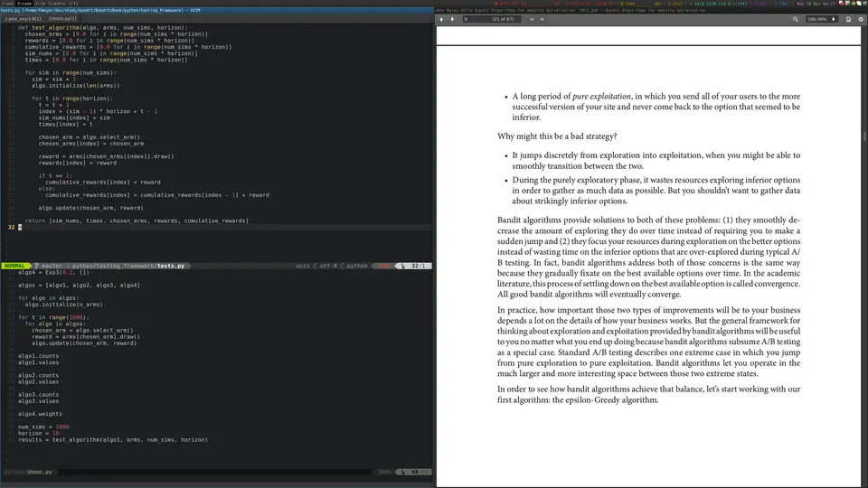Click the 'for t in range(1000):' line
The width and height of the screenshot is (868, 488).
[53, 317]
